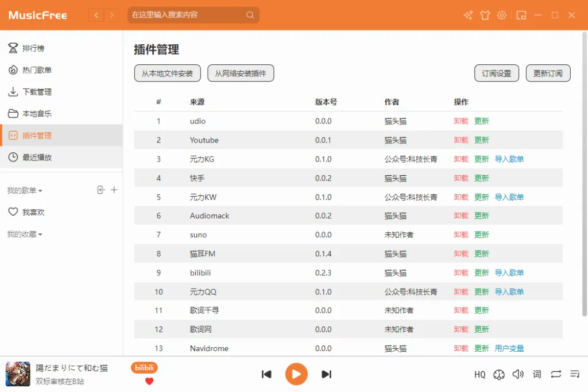588x392 pixels.
Task: Select 插件管理 in sidebar
Action: pos(61,135)
